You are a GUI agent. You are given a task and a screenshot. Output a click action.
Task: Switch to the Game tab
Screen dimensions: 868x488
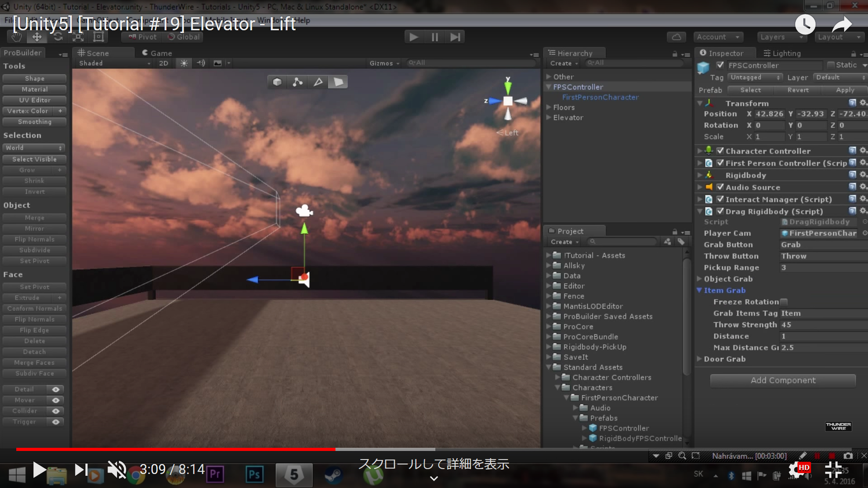[x=157, y=53]
